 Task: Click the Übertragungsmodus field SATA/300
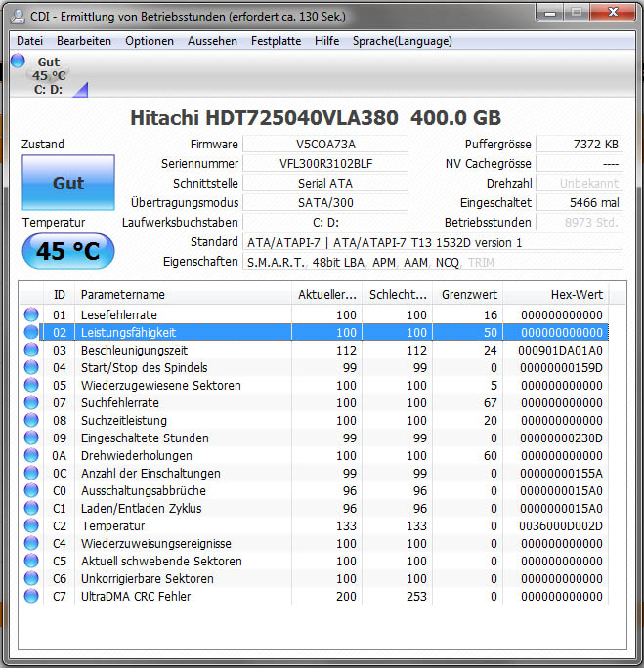[x=325, y=203]
